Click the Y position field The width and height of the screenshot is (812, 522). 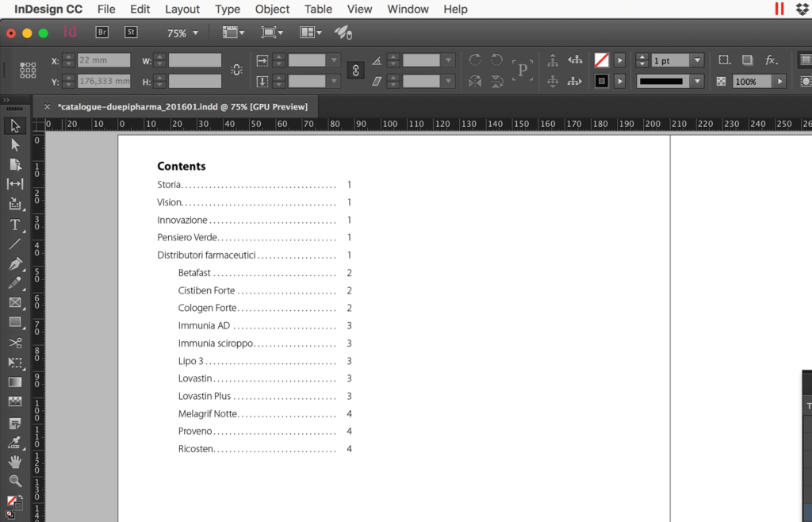tap(104, 81)
